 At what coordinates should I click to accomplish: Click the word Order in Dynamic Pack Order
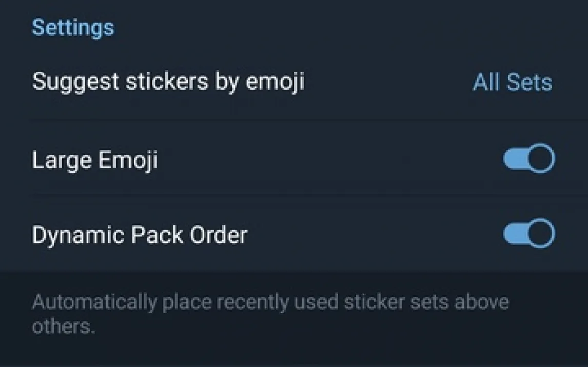218,235
